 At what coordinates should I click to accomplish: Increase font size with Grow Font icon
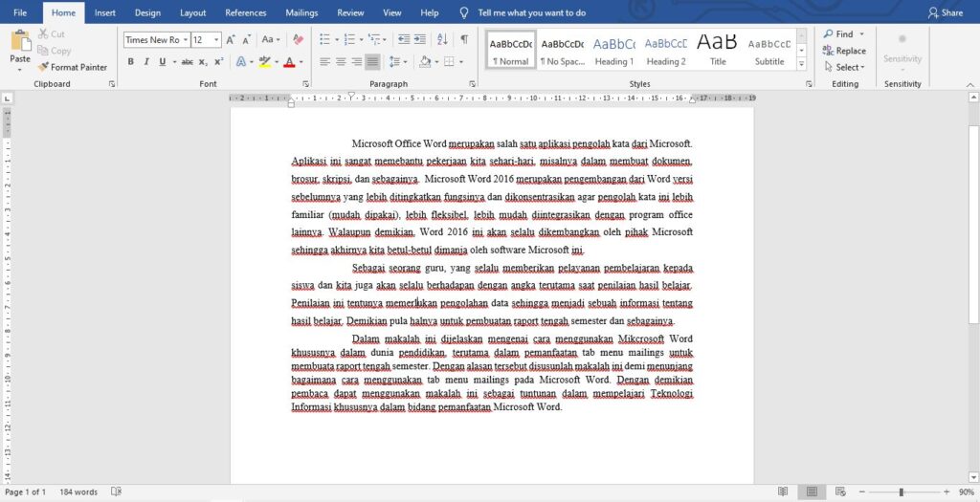point(230,40)
